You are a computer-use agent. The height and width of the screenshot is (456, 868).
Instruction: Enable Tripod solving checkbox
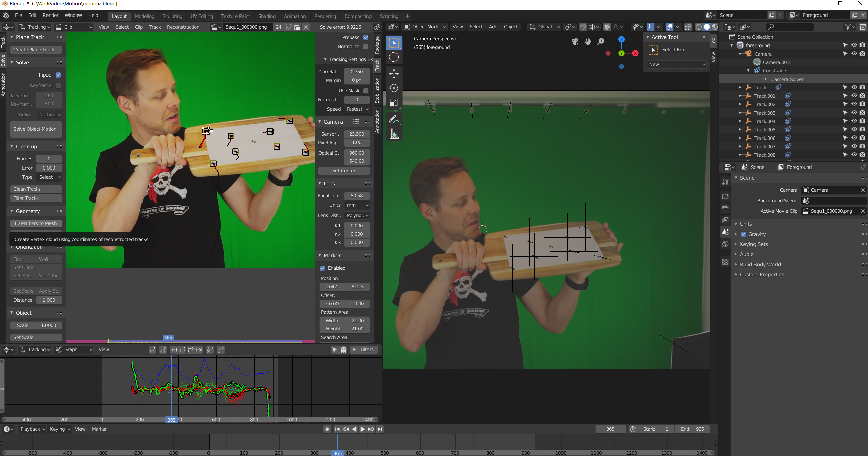pos(58,75)
